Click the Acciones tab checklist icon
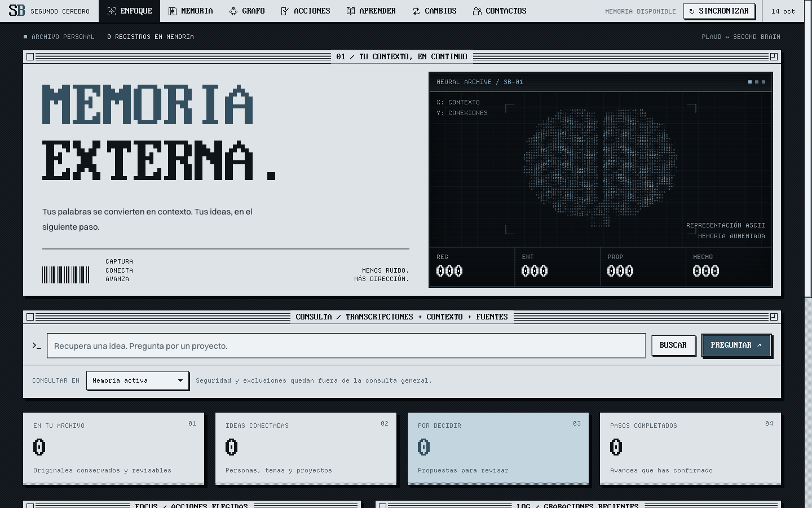 (x=285, y=11)
